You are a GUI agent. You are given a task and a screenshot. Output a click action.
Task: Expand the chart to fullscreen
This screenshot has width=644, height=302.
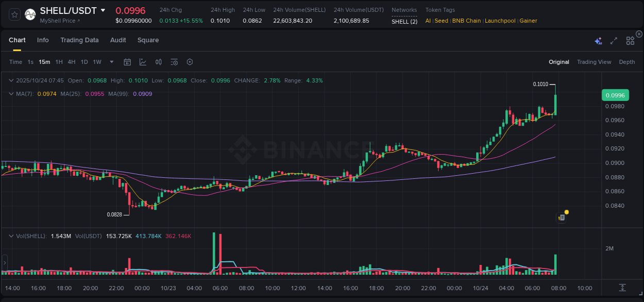613,40
